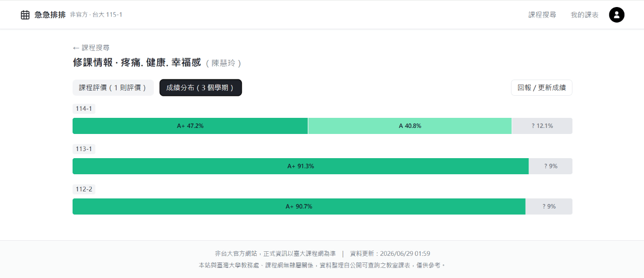Click the A+ 90.7% bar segment
Image resolution: width=644 pixels, height=278 pixels.
(299, 206)
